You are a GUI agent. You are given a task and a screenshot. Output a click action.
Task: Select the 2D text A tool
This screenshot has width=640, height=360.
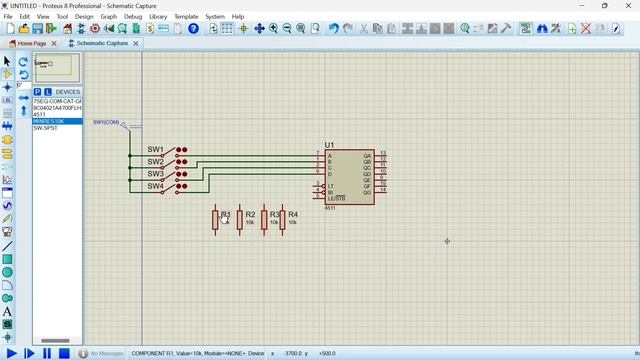tap(7, 312)
